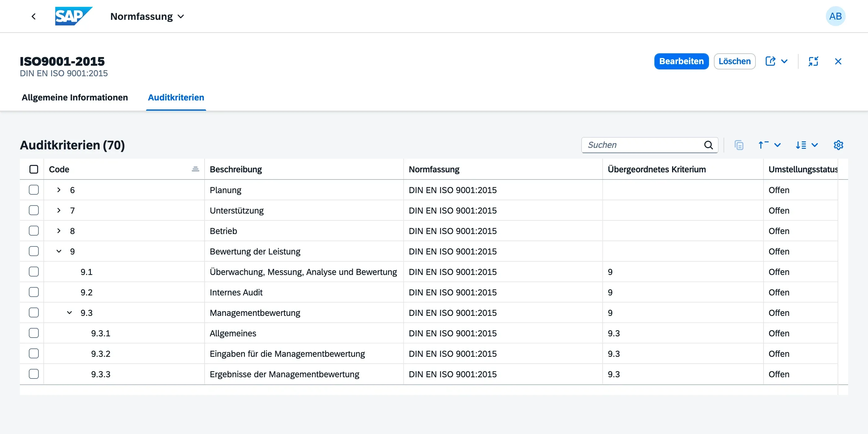Select checkbox for row 7 Unterstützung
868x434 pixels.
pyautogui.click(x=34, y=210)
